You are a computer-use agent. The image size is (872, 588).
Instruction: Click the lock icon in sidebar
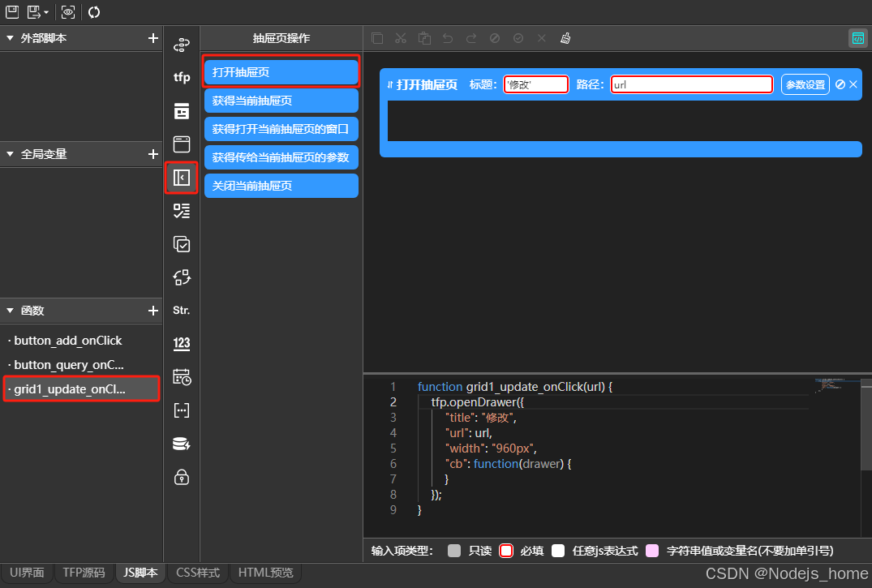click(182, 477)
